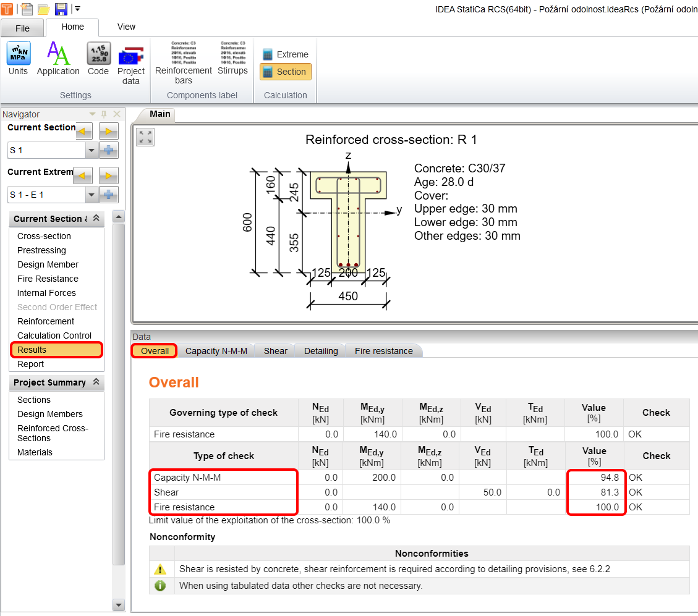Select the Application settings icon
Viewport: 698px width, 616px height.
click(57, 59)
